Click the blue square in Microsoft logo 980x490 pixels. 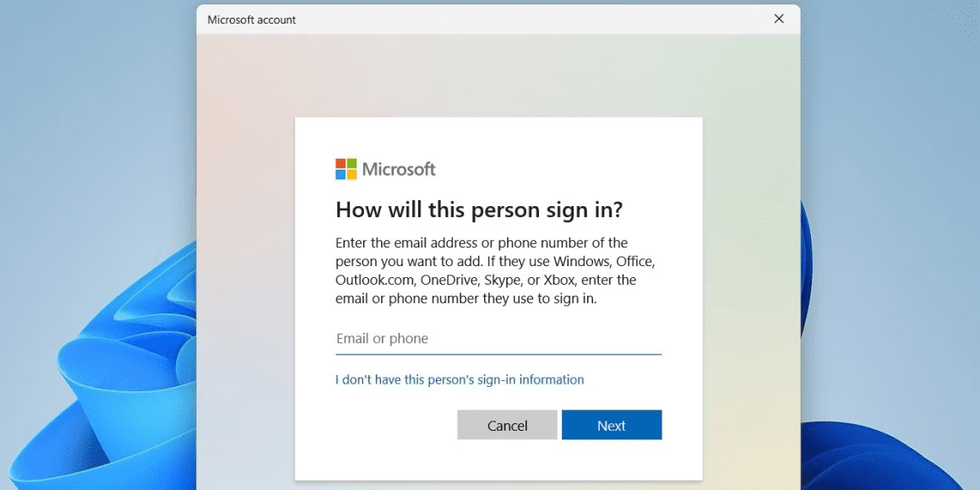[x=340, y=174]
